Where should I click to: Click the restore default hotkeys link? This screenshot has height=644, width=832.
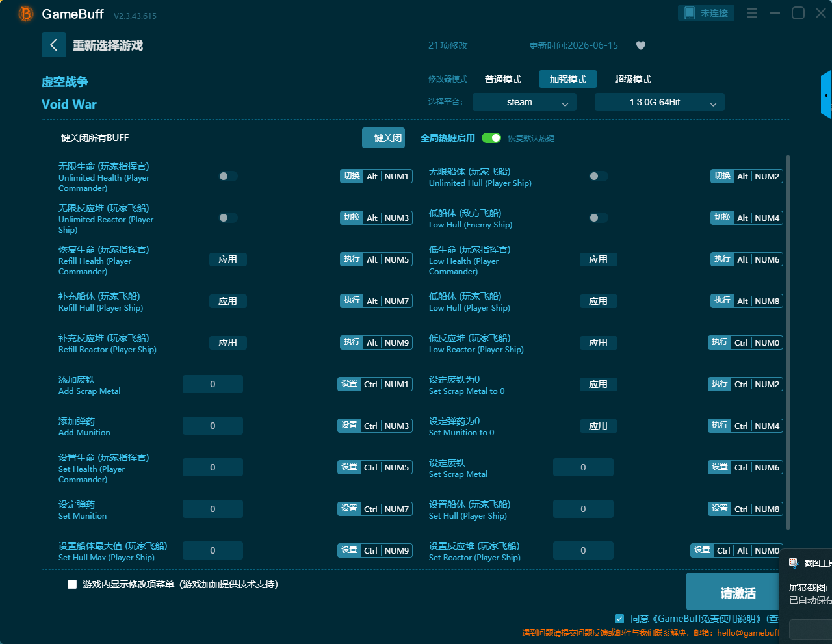pyautogui.click(x=531, y=138)
